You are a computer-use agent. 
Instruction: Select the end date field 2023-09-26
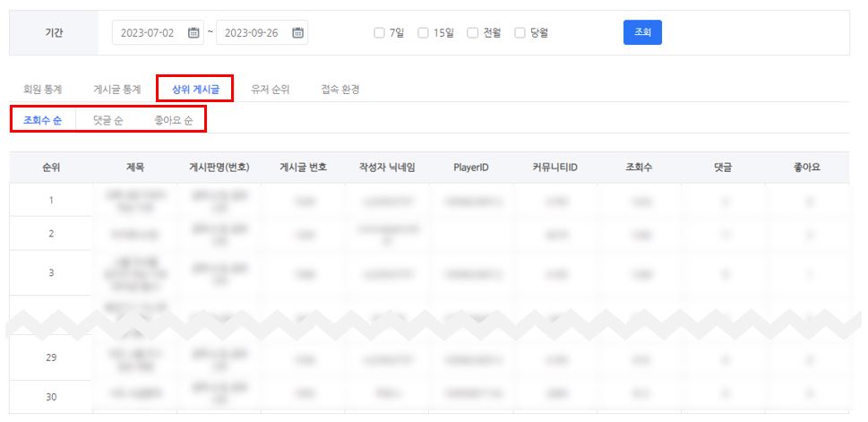point(262,32)
